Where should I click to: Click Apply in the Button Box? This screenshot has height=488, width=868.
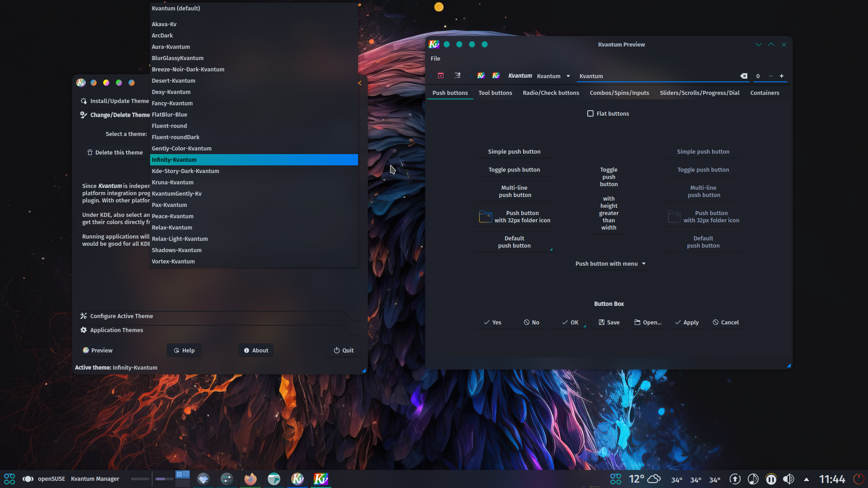[687, 322]
